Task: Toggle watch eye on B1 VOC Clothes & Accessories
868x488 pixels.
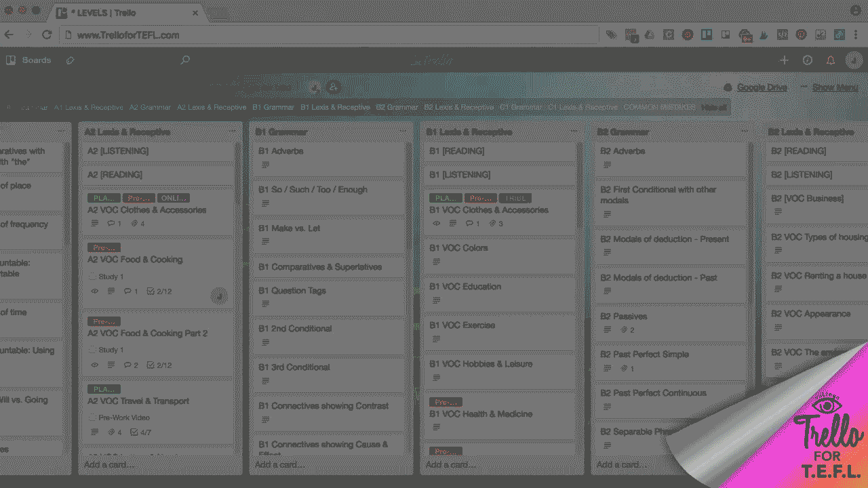Action: pos(436,224)
